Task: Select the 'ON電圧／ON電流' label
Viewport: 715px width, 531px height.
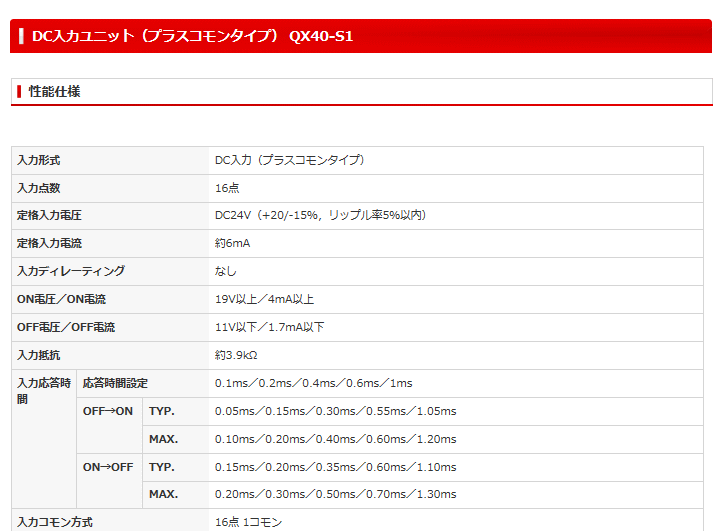Action: (62, 299)
